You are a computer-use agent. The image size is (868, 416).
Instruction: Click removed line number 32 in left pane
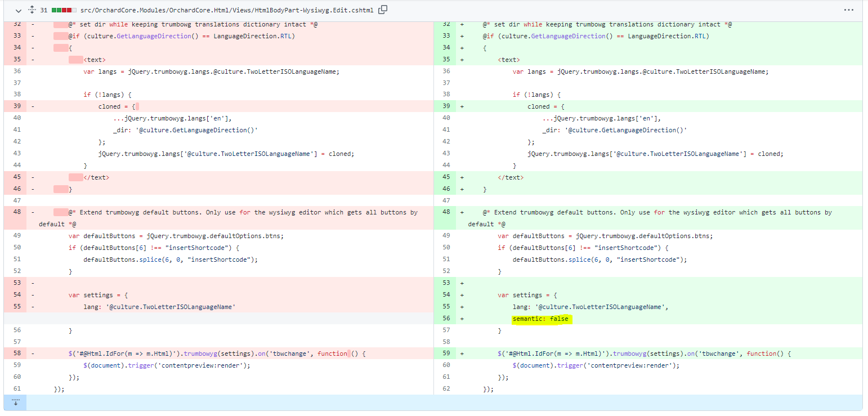tap(16, 24)
